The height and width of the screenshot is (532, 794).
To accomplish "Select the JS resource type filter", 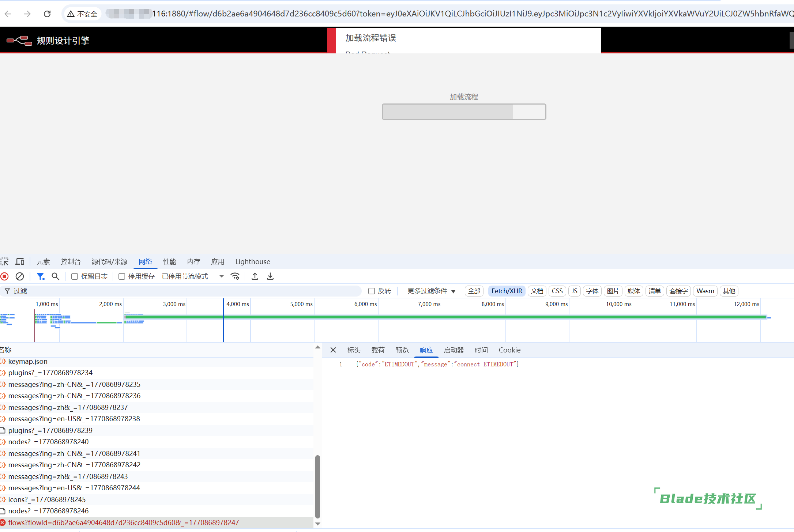I will point(574,291).
